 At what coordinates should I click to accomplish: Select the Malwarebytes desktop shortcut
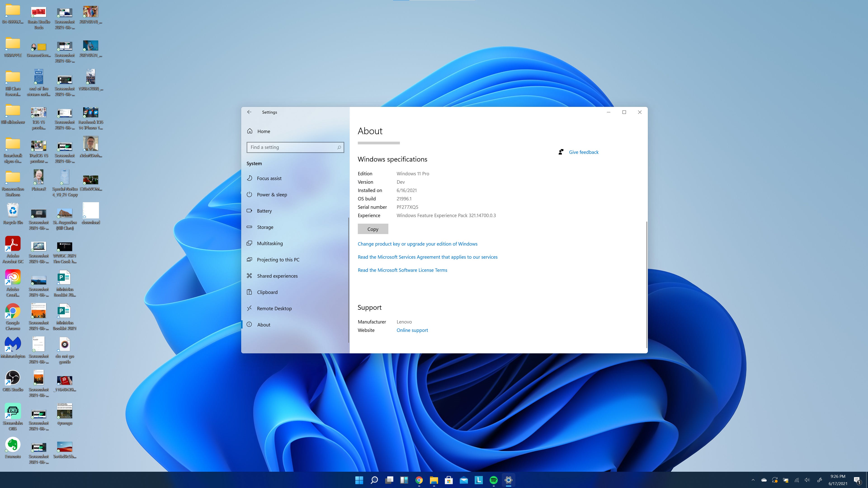13,347
